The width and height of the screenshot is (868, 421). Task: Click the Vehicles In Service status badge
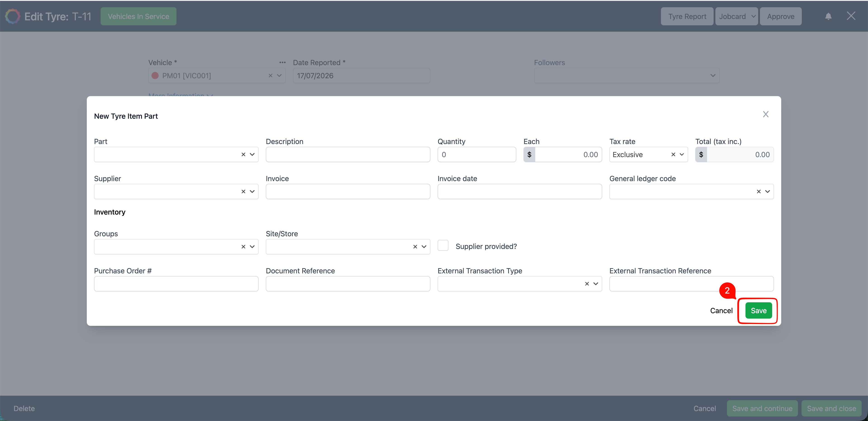(x=139, y=16)
